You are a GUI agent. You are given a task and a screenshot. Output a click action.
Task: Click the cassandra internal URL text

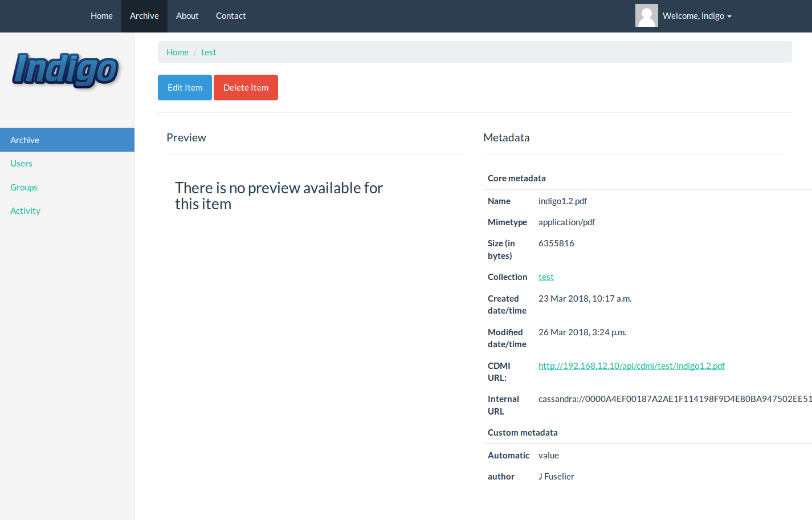point(675,399)
